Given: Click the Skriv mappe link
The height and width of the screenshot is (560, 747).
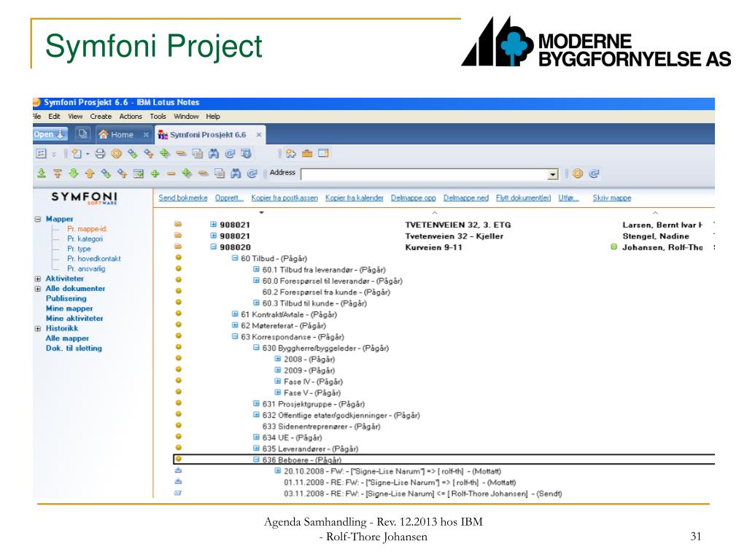Looking at the screenshot, I should (612, 198).
